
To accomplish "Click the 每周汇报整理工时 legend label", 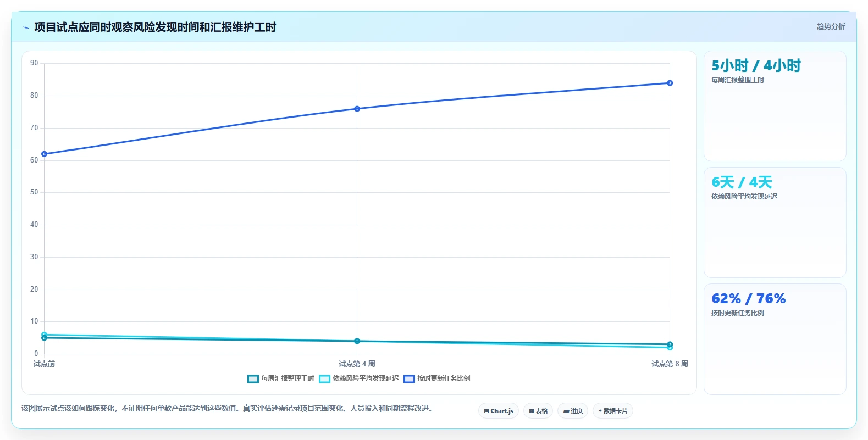I will tap(288, 378).
